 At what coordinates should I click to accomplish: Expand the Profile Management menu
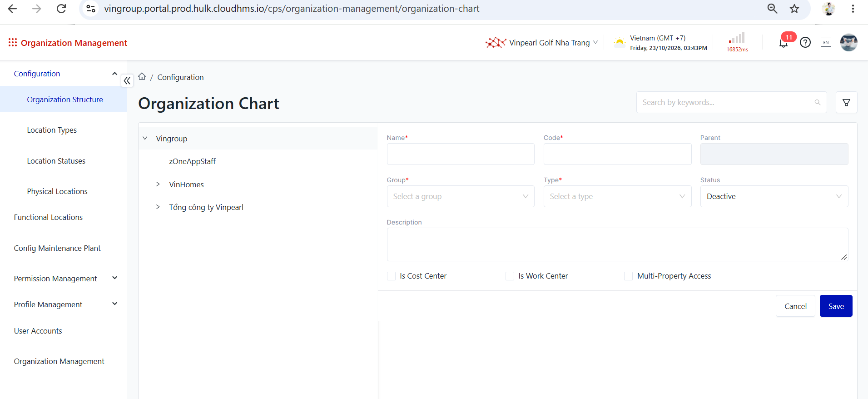pyautogui.click(x=114, y=304)
